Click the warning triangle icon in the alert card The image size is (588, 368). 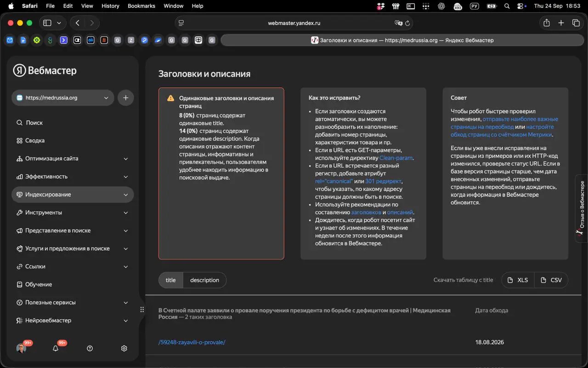170,98
